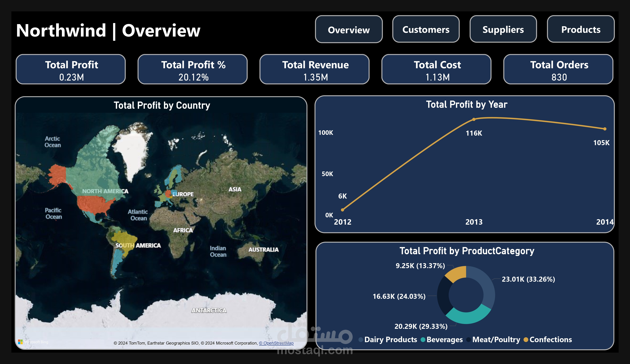The width and height of the screenshot is (630, 364).
Task: Open the OpenStreetMap attribution link
Action: click(x=276, y=343)
